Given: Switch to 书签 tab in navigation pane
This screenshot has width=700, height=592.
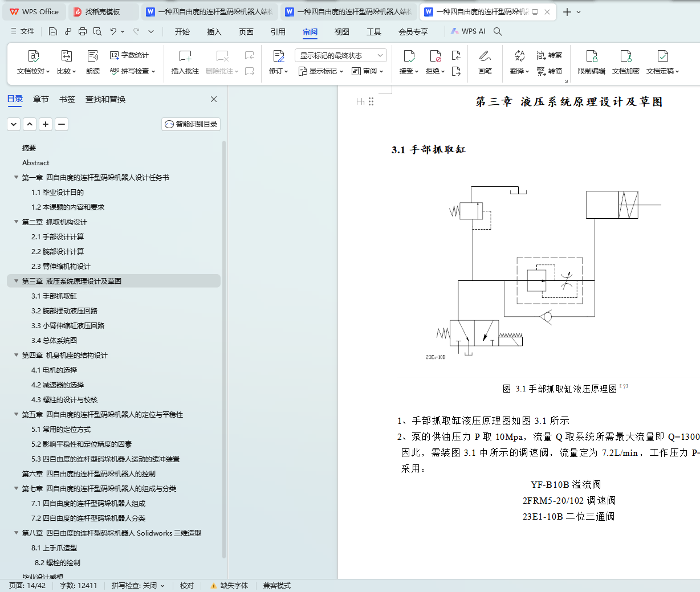Looking at the screenshot, I should (x=67, y=99).
